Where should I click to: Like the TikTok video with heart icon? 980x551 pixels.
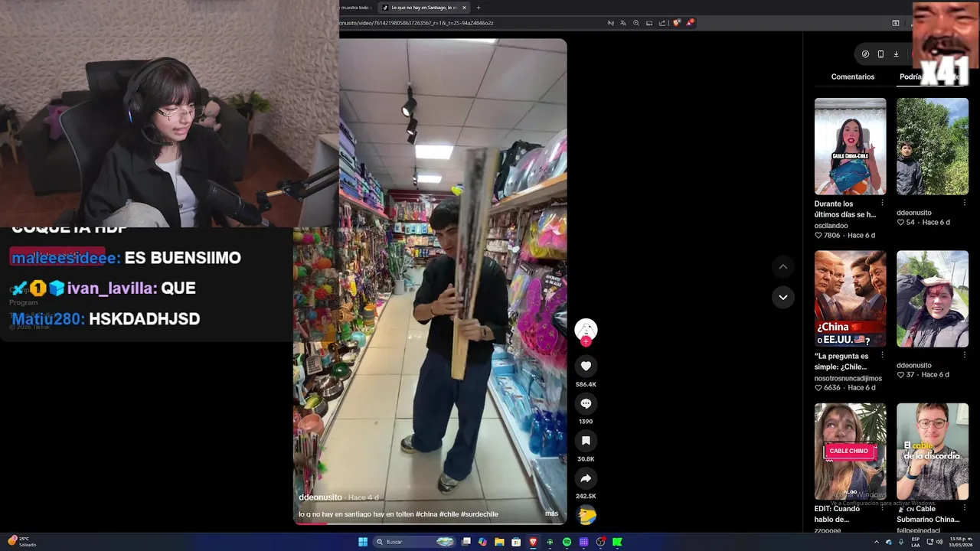[586, 367]
